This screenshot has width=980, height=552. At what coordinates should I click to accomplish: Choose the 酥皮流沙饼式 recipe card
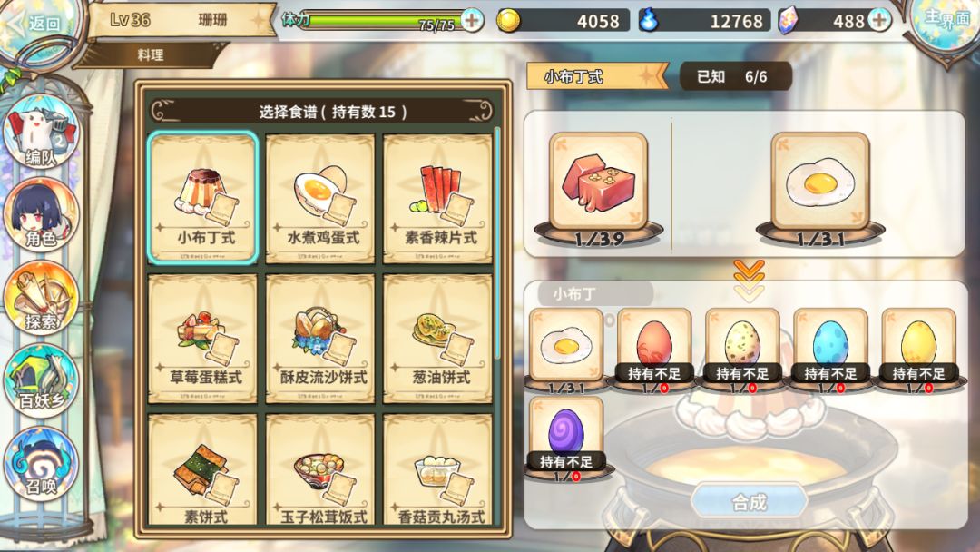320,339
